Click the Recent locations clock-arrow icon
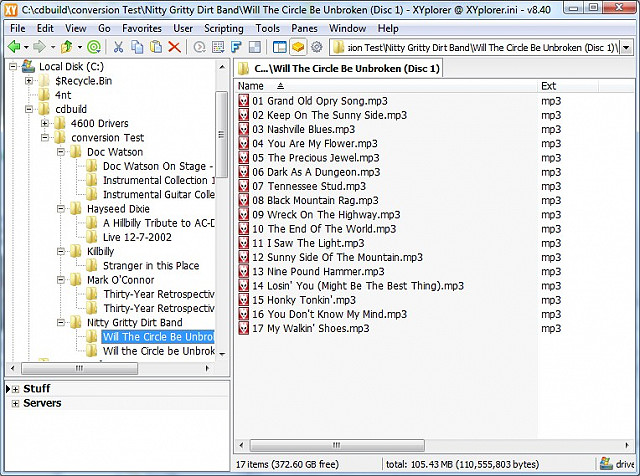Screen dimensions: 640x476 point(199,47)
